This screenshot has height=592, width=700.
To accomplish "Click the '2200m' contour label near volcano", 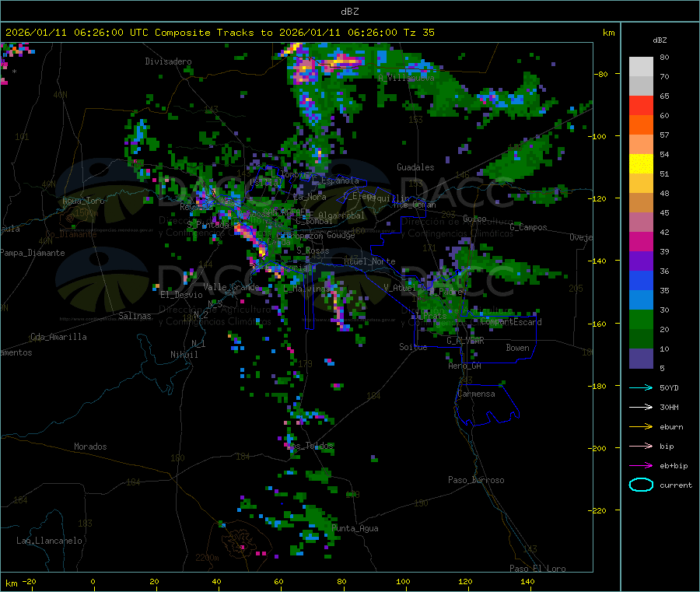I will [x=207, y=558].
